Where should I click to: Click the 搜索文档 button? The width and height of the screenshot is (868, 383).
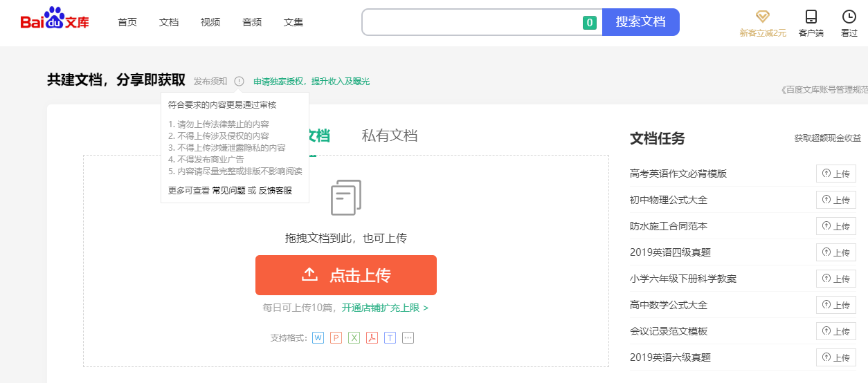[x=641, y=22]
